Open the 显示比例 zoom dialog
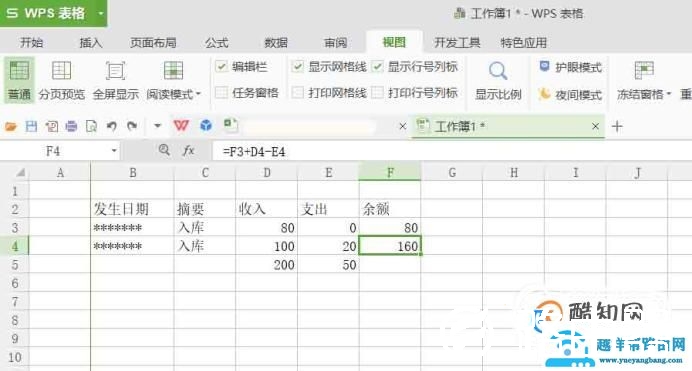Image resolution: width=692 pixels, height=371 pixels. click(x=498, y=80)
